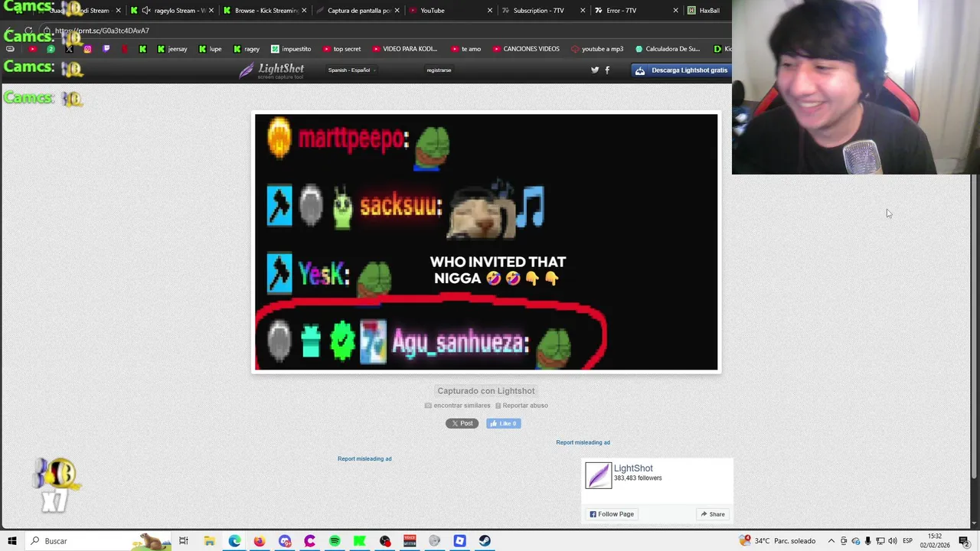Open VIDEO PARA KODI bookmark

tap(405, 49)
